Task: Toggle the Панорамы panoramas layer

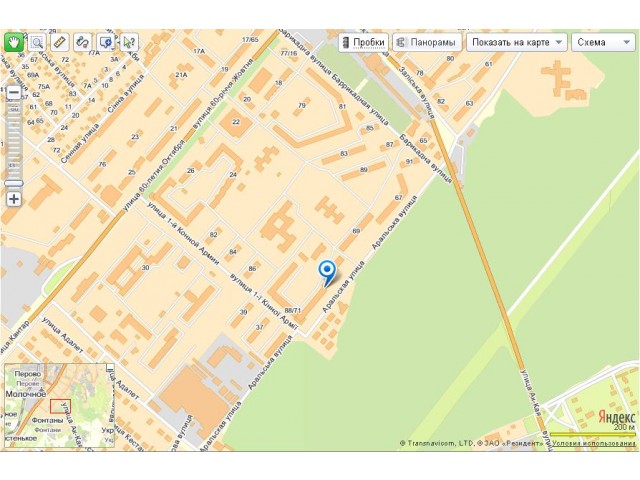Action: [x=427, y=42]
